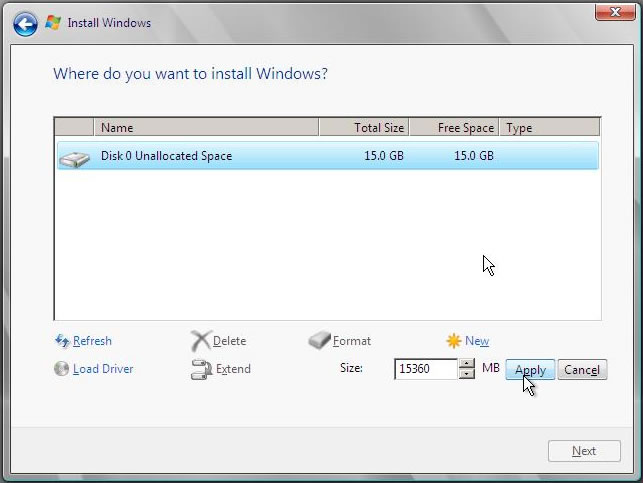
Task: Click into the Size MB input field
Action: click(x=425, y=369)
